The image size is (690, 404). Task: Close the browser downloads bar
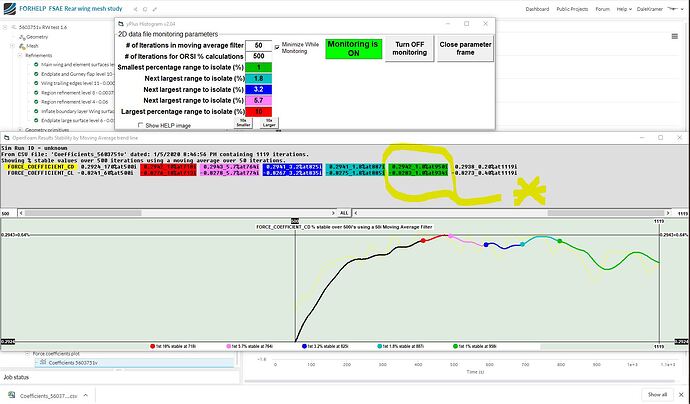tap(681, 395)
